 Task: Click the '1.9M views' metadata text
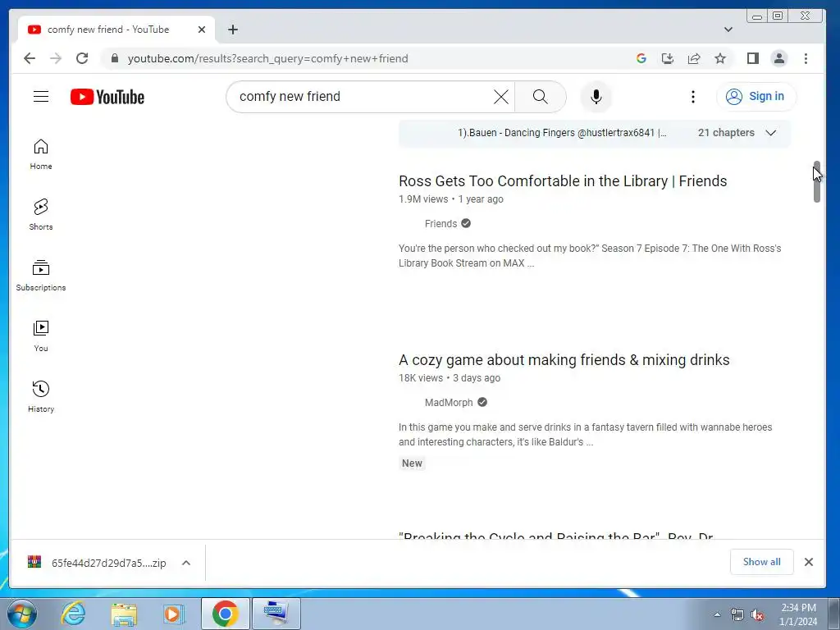423,199
